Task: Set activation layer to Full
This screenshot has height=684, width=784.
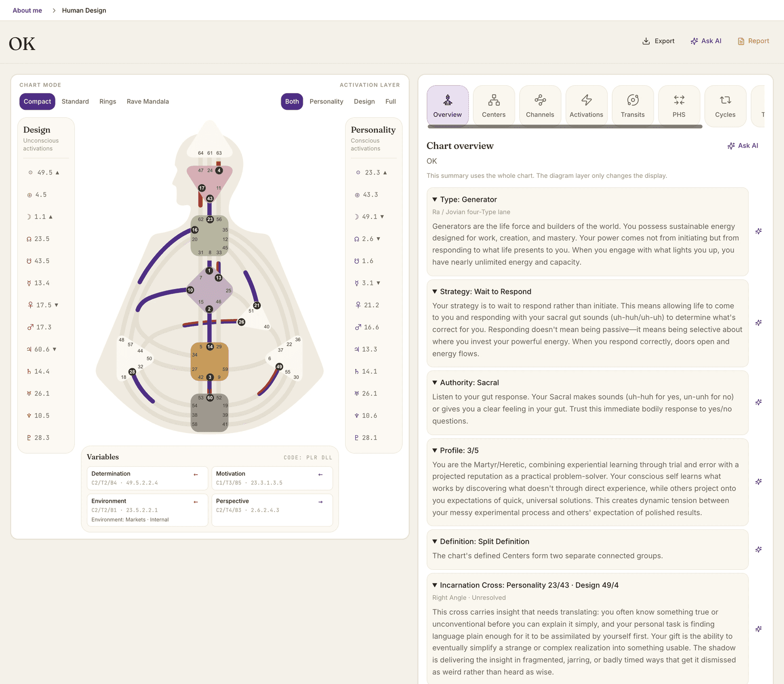Action: (391, 101)
